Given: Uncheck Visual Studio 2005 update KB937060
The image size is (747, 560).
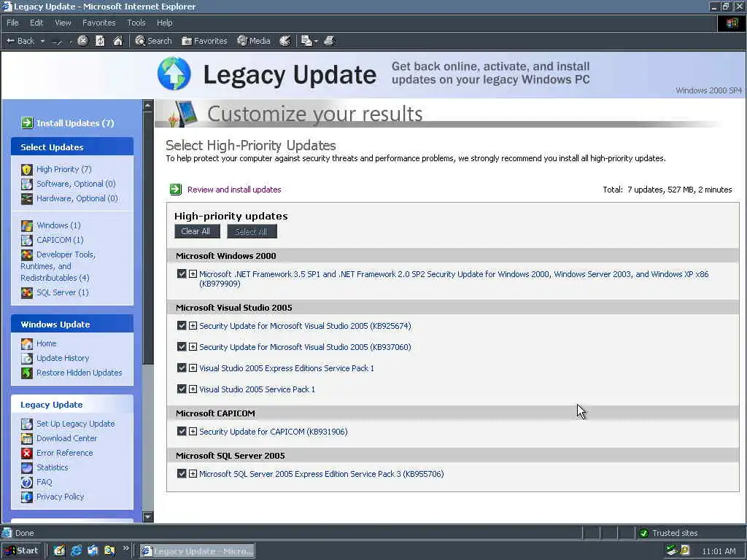Looking at the screenshot, I should pos(182,346).
